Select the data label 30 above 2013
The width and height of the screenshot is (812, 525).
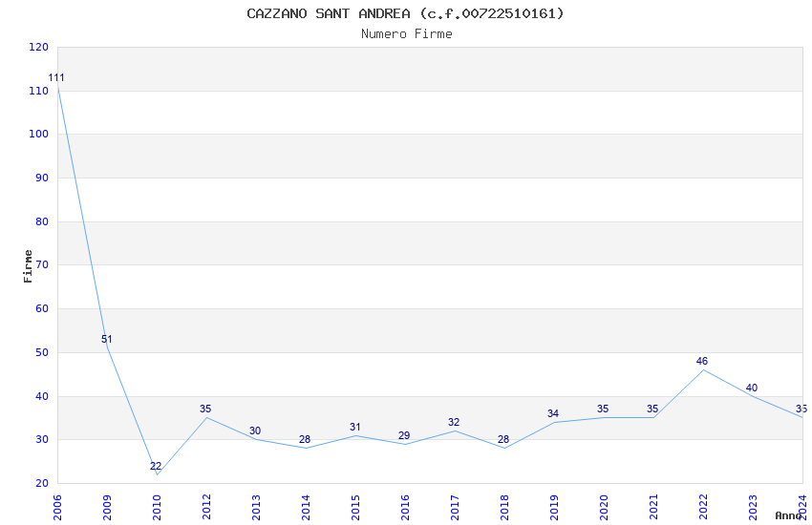255,430
